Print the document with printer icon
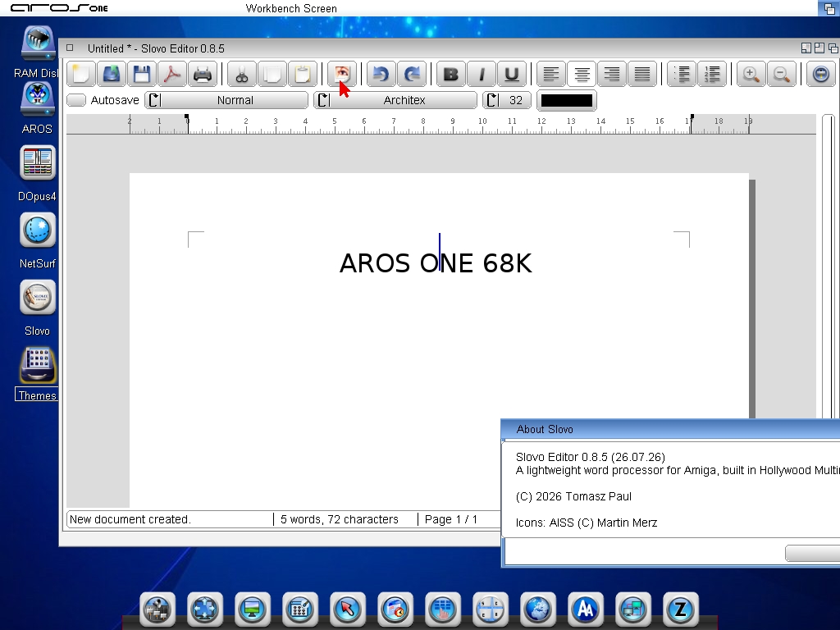The width and height of the screenshot is (840, 630). click(203, 74)
